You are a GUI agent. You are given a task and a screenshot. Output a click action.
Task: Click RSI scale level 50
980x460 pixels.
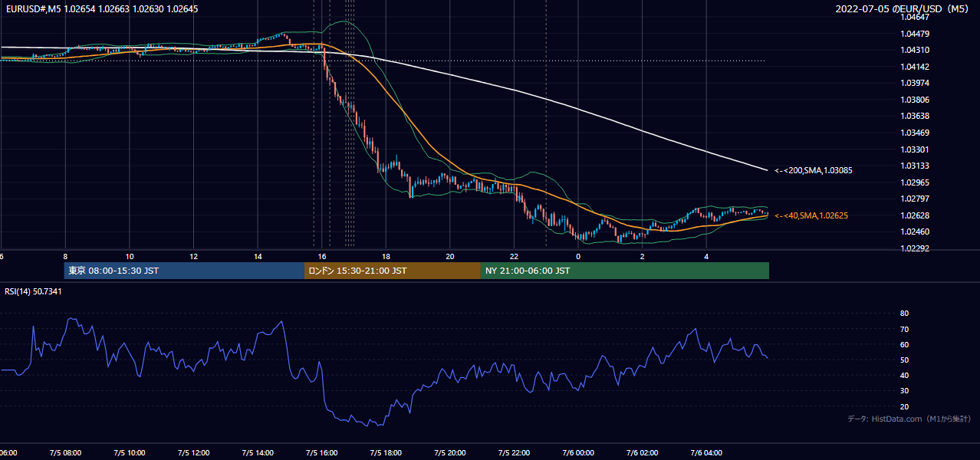pos(905,360)
